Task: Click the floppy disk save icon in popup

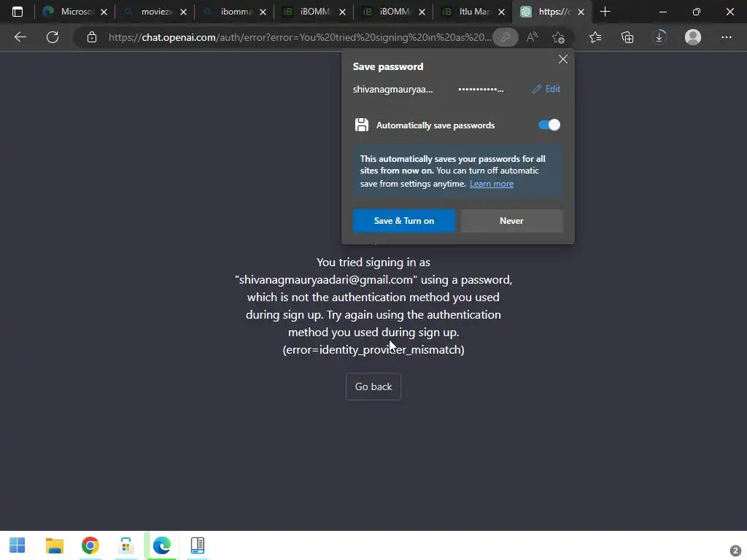Action: (x=362, y=125)
